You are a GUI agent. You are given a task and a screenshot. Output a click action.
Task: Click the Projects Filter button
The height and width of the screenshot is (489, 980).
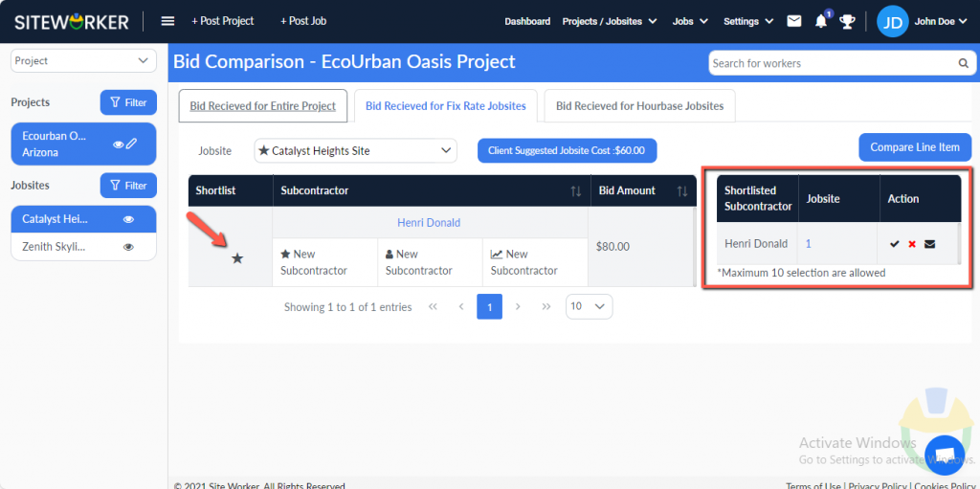coord(129,102)
